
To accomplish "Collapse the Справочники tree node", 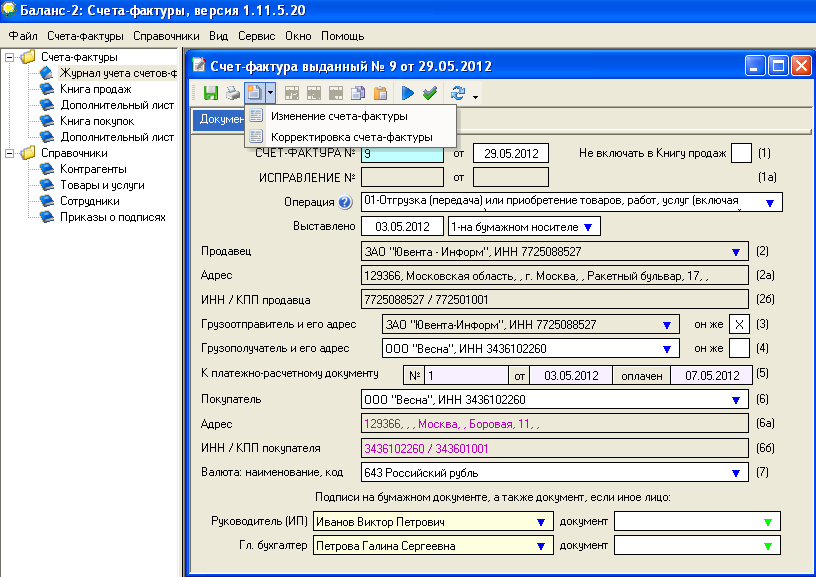I will (9, 153).
